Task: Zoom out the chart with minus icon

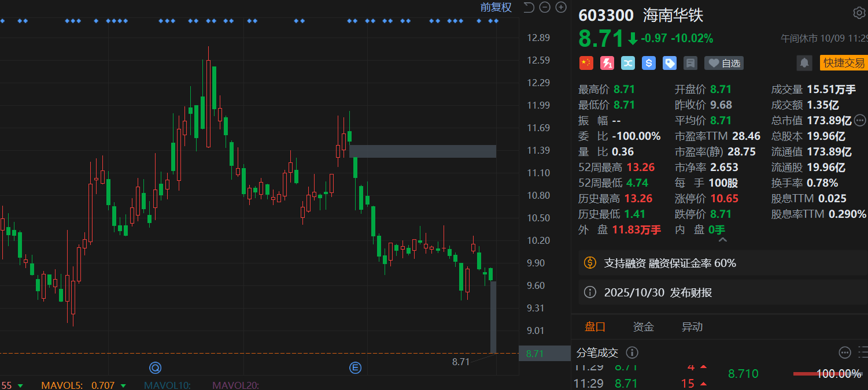Action: click(x=545, y=7)
